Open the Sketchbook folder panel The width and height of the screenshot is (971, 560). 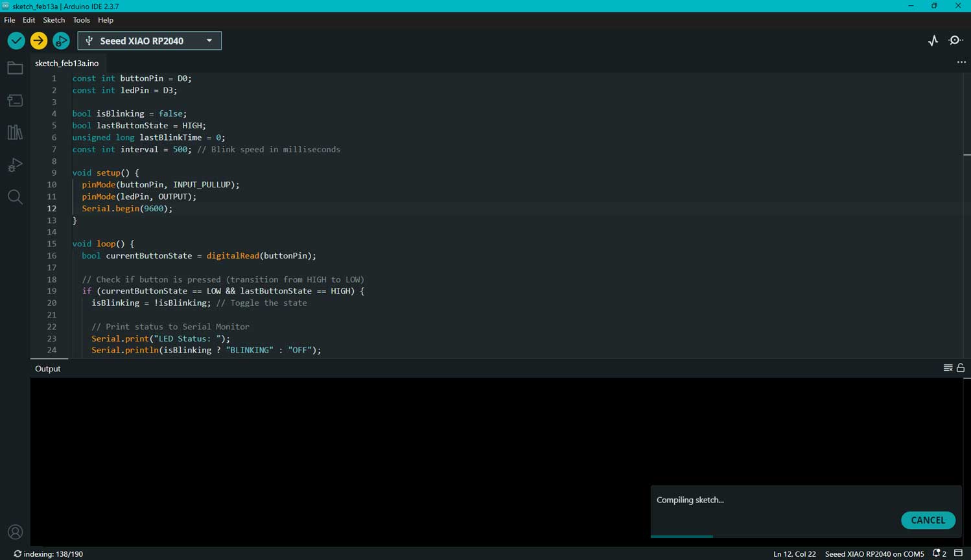[x=15, y=68]
